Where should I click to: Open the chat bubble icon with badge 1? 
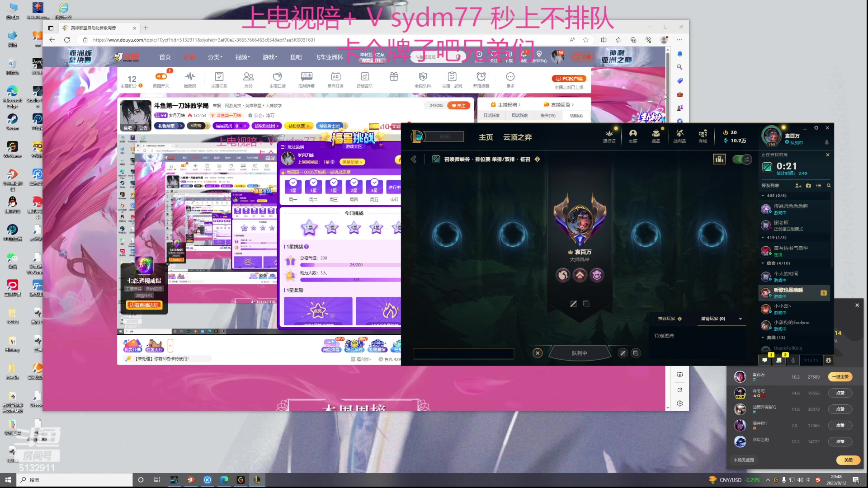coord(764,360)
